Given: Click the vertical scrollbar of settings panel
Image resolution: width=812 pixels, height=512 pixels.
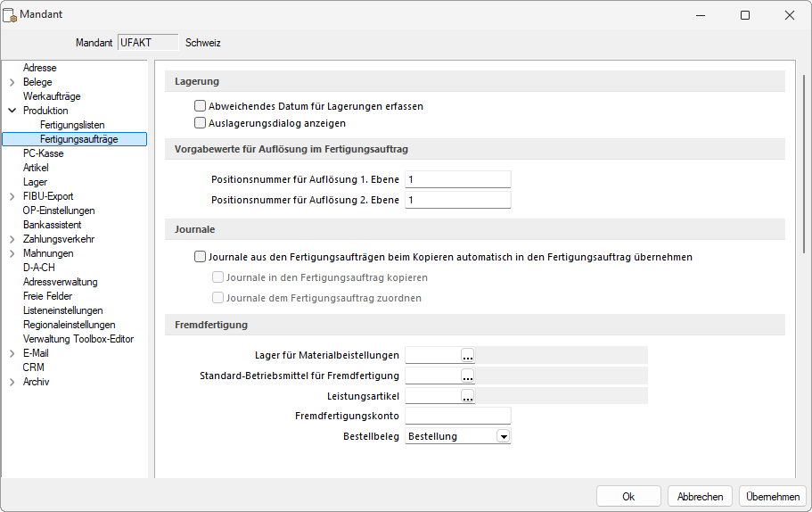Looking at the screenshot, I should point(804,268).
